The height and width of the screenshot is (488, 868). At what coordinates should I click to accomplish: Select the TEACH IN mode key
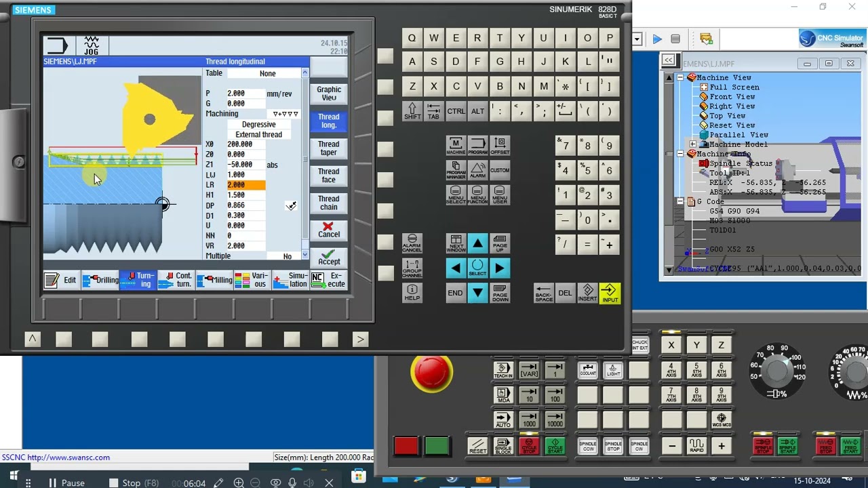pos(503,370)
